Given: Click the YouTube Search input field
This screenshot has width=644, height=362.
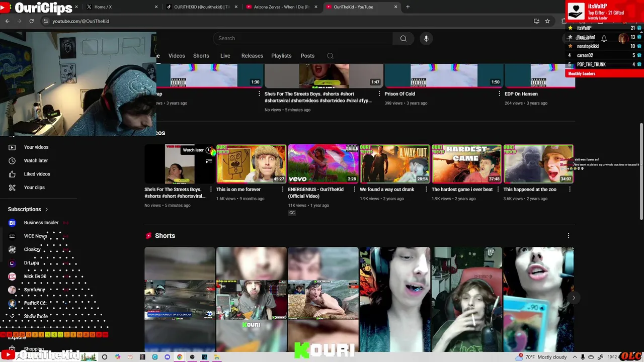Looking at the screenshot, I should coord(303,38).
